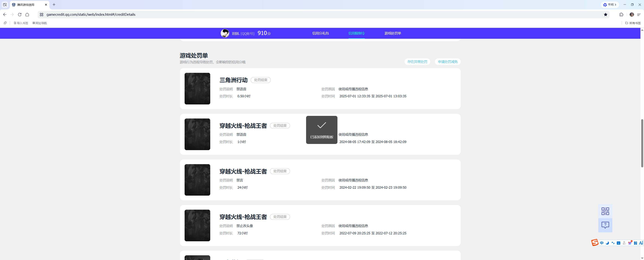Image resolution: width=644 pixels, height=260 pixels.
Task: Click the 三角洲行动 game title
Action: click(x=233, y=80)
